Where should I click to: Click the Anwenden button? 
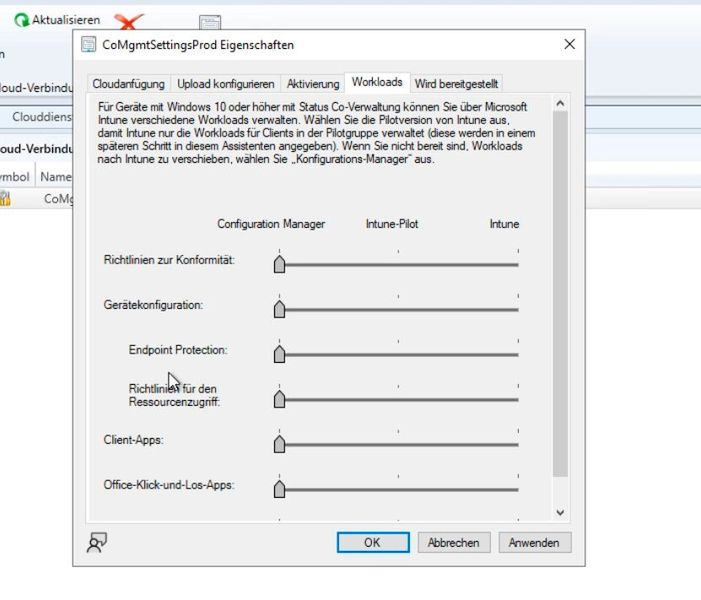[x=534, y=542]
